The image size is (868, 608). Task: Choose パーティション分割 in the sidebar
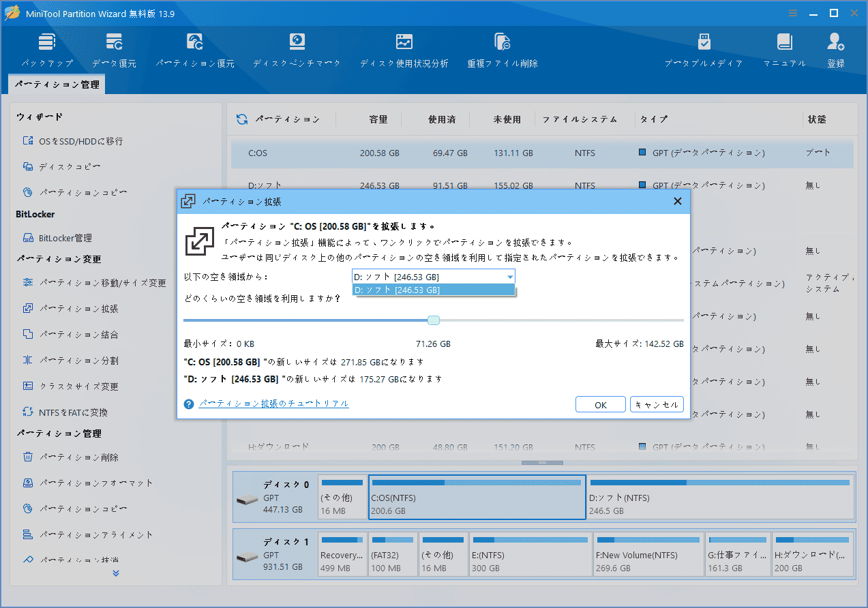(71, 361)
